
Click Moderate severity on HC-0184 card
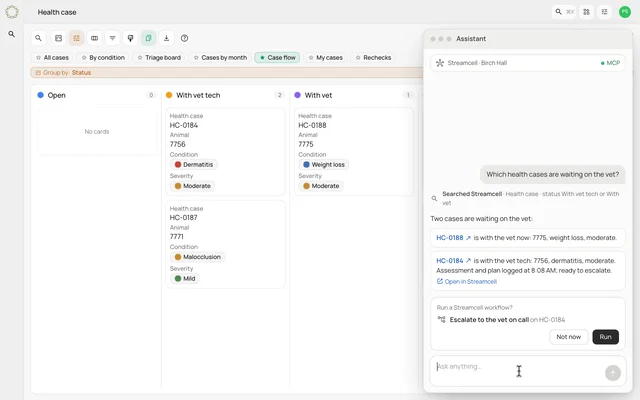point(192,186)
